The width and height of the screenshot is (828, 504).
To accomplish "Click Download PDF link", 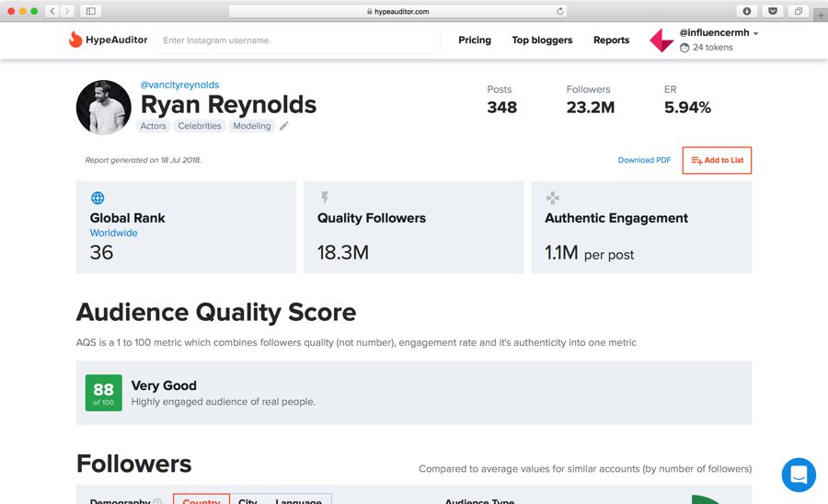I will 644,160.
